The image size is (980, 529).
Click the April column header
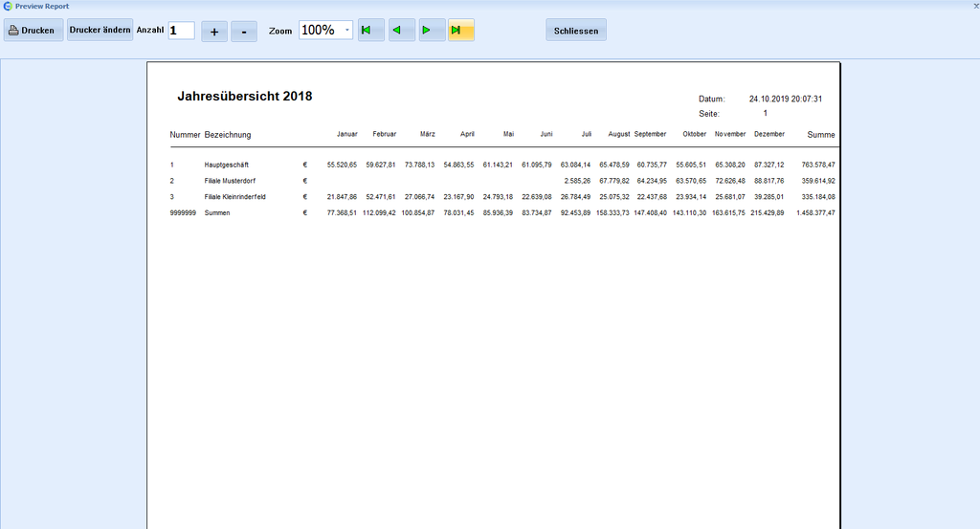467,134
